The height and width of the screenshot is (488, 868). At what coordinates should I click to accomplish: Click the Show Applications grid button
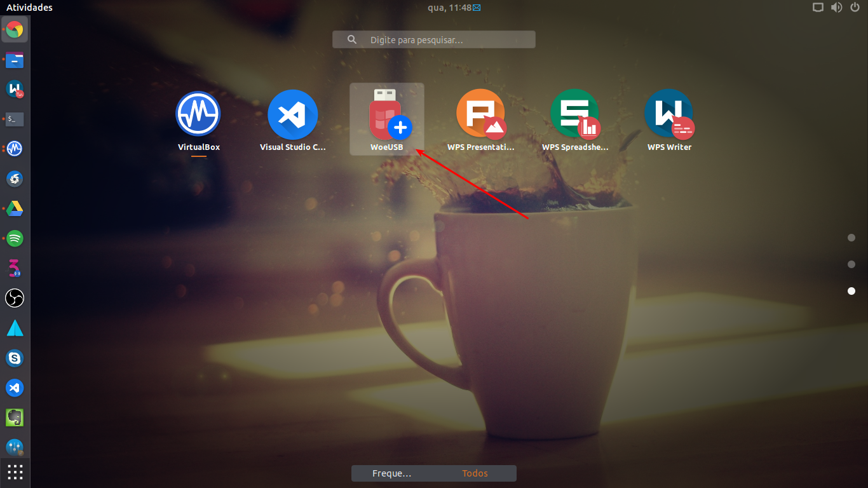tap(15, 472)
